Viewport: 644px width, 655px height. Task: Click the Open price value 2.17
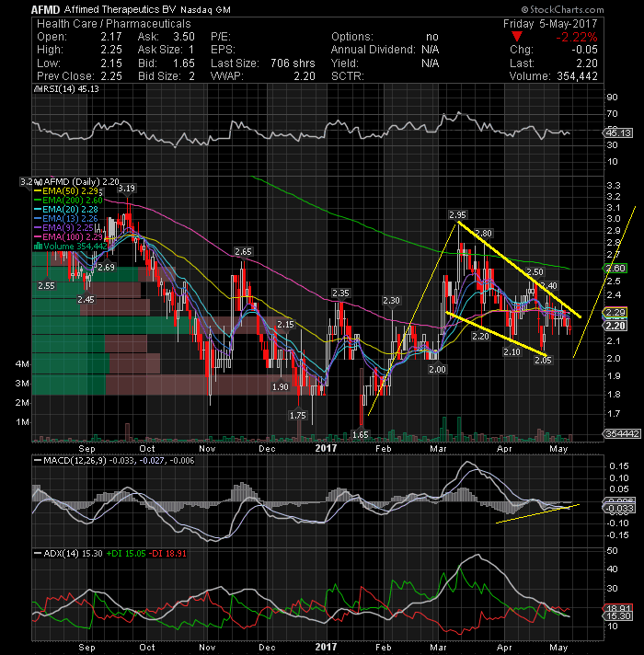point(111,37)
